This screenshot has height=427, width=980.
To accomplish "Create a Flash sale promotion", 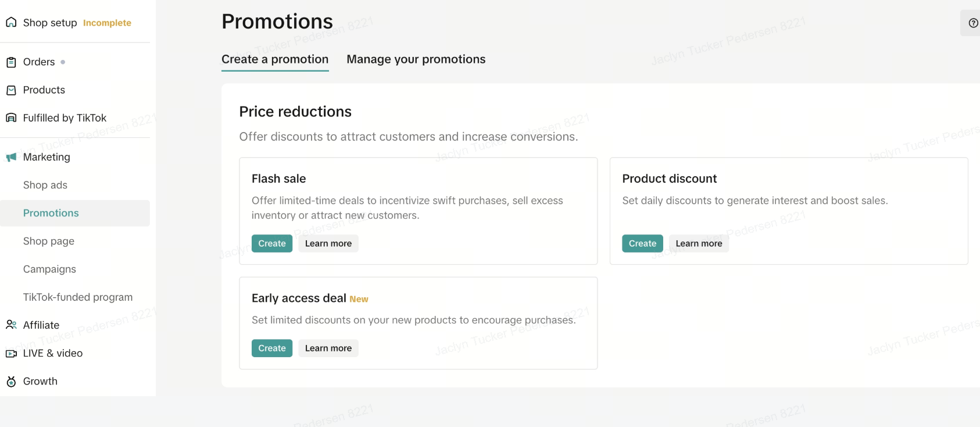I will point(272,244).
